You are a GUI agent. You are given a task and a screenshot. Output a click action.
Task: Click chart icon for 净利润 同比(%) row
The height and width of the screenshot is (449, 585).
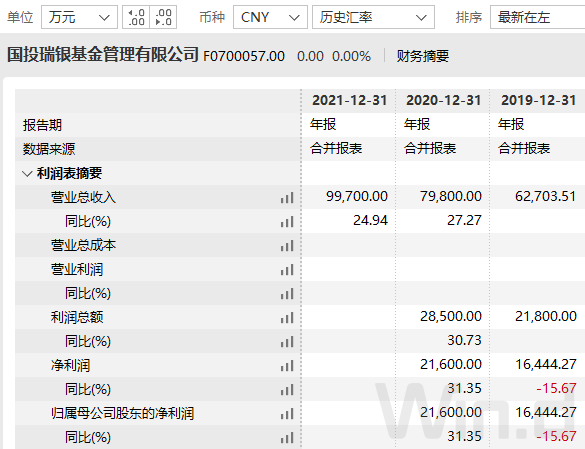tap(287, 390)
